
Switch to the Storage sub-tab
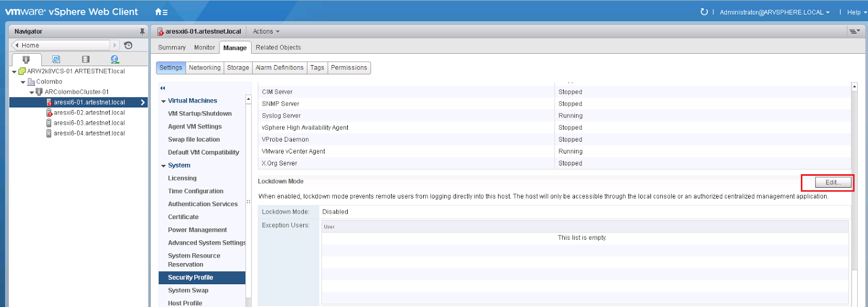pyautogui.click(x=238, y=68)
